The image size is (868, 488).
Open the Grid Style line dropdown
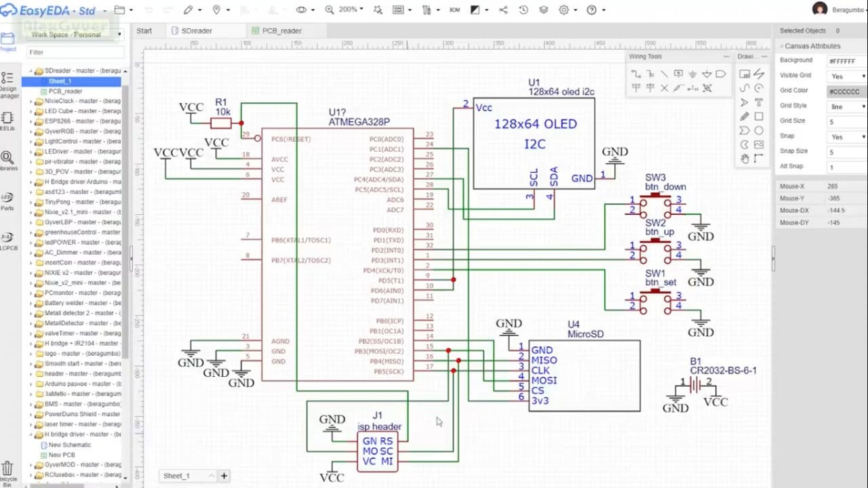click(848, 106)
